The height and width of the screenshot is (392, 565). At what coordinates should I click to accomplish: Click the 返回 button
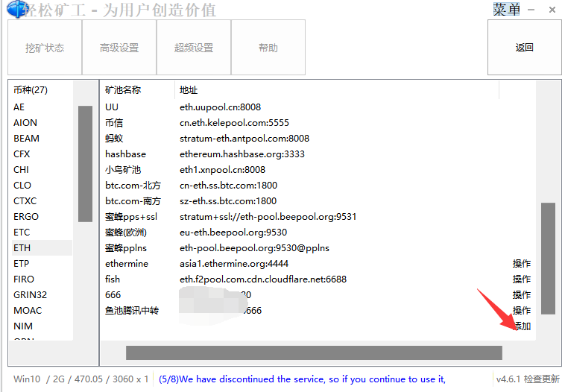tap(524, 48)
